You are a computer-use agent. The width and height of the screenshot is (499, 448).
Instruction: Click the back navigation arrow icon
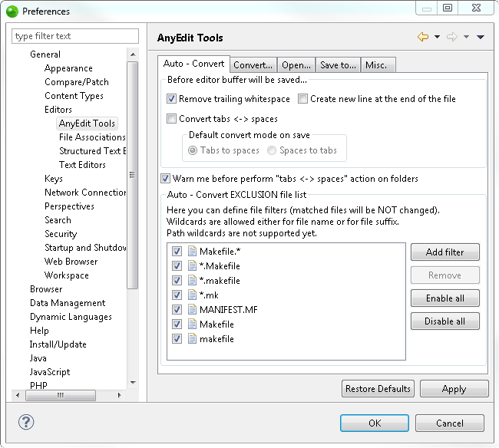[423, 37]
